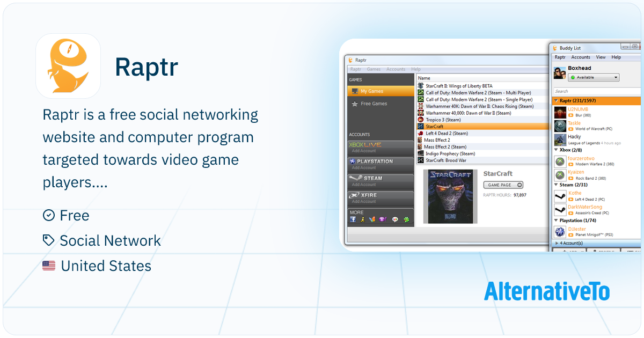Click the Free checkmark icon
Screen dimensions: 644x338
[x=49, y=215]
